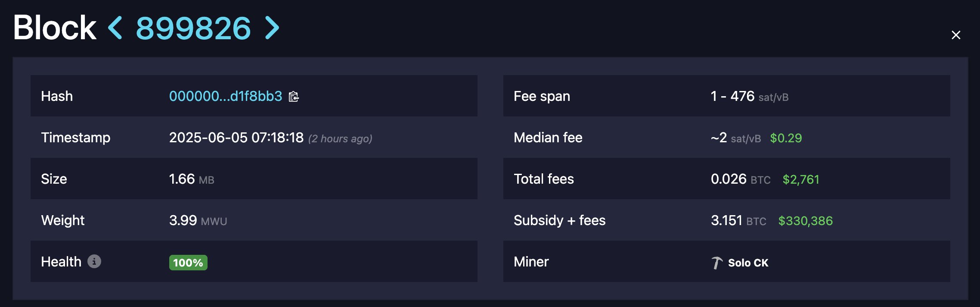Click the $2,761 total fees amount

[801, 179]
